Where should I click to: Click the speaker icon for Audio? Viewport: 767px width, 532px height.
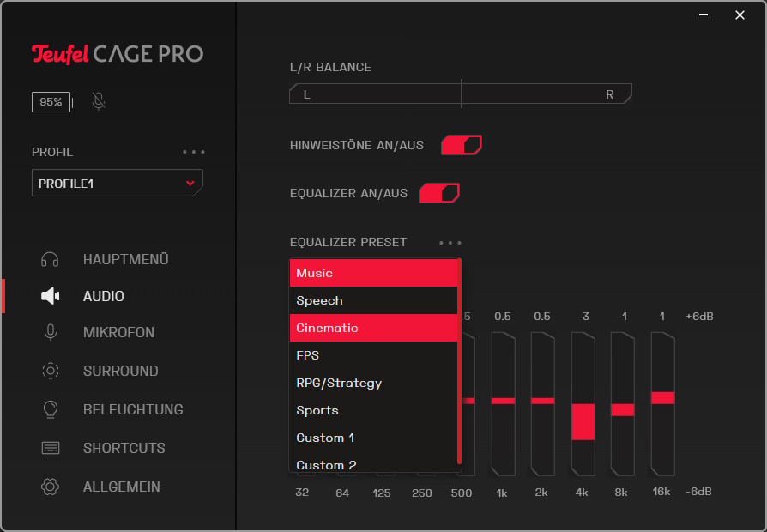[50, 296]
